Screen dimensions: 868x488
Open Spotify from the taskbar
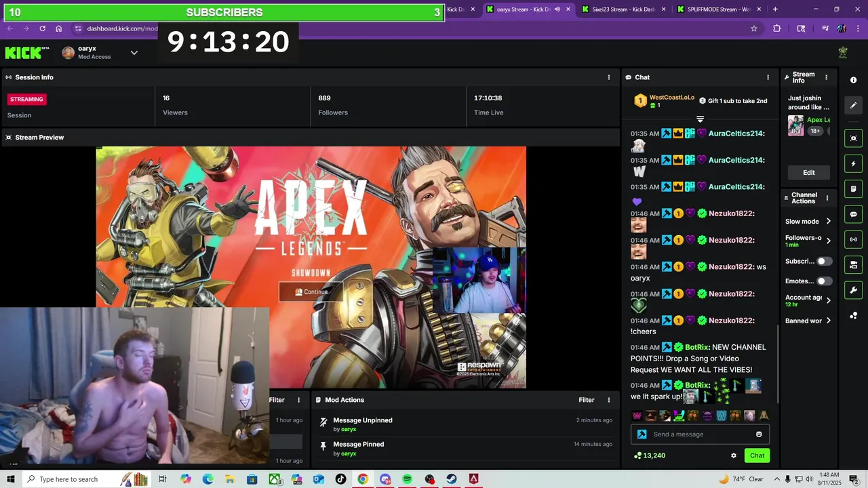coord(407,479)
